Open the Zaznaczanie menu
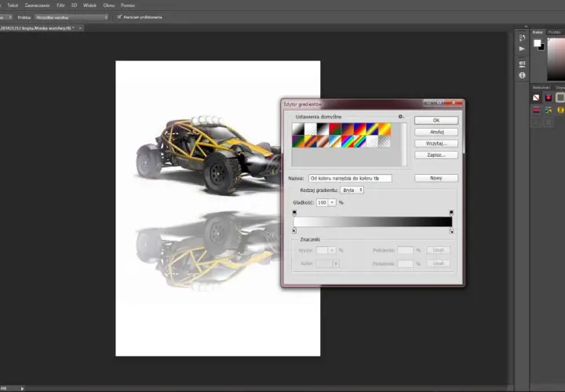Viewport: 565px width, 392px height. point(37,5)
